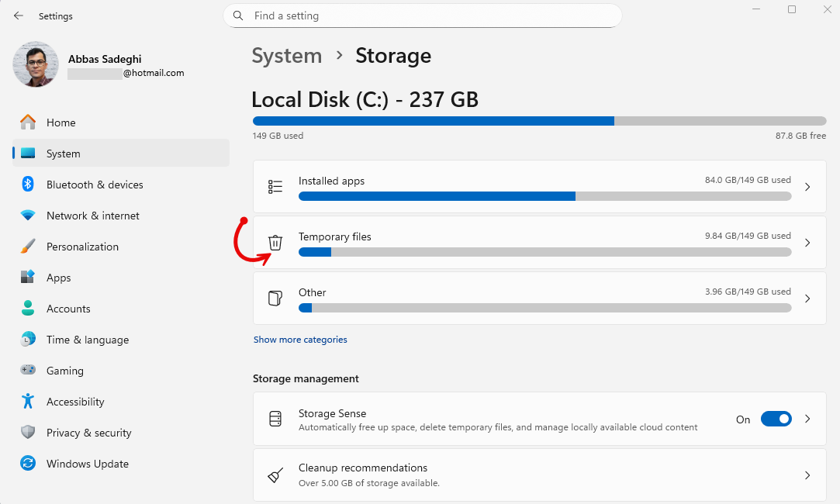Navigate to System breadcrumb link

pyautogui.click(x=286, y=56)
